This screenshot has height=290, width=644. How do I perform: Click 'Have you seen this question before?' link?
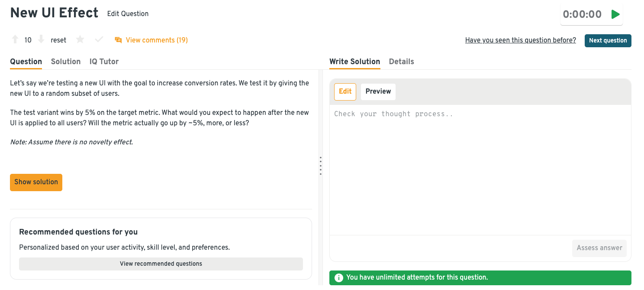click(520, 40)
